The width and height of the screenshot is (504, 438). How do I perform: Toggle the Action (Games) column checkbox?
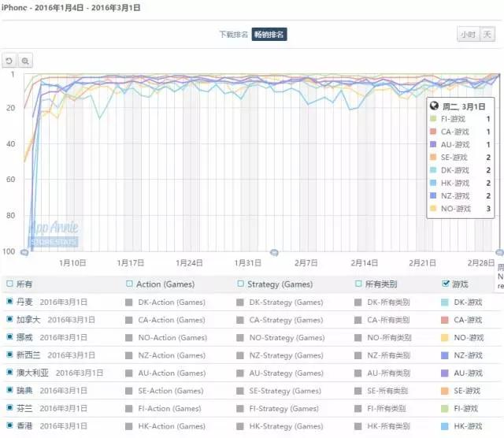pos(129,284)
